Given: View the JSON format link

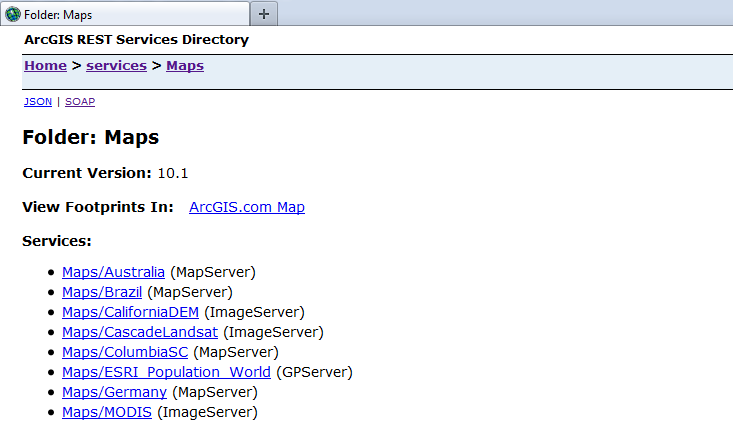Looking at the screenshot, I should 37,102.
